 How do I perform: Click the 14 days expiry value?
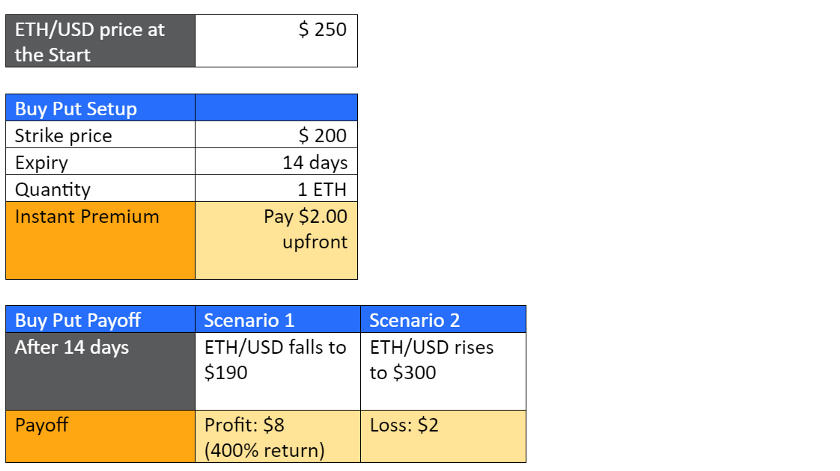[276, 162]
